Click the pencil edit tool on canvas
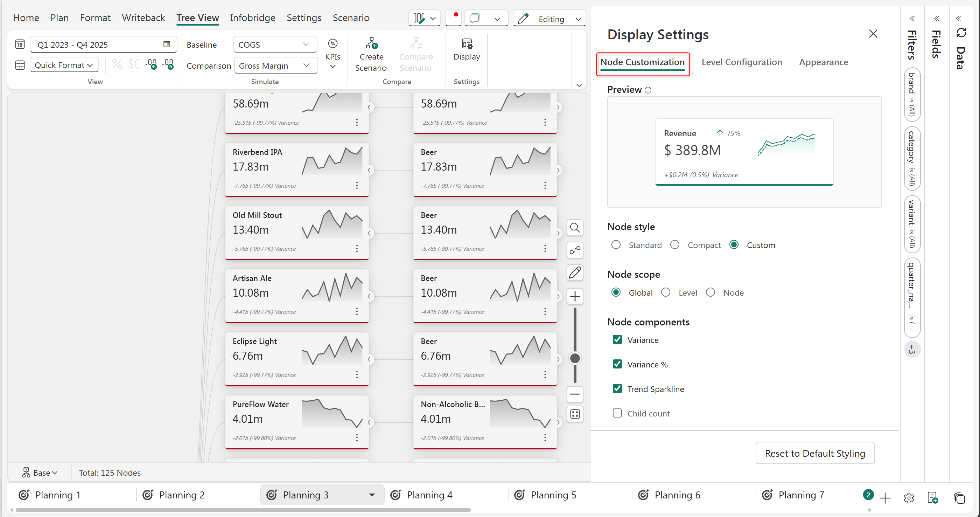Image resolution: width=980 pixels, height=517 pixels. point(575,273)
